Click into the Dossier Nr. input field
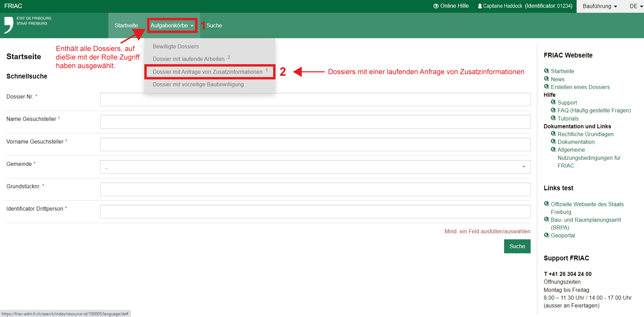644x317 pixels. pyautogui.click(x=315, y=100)
